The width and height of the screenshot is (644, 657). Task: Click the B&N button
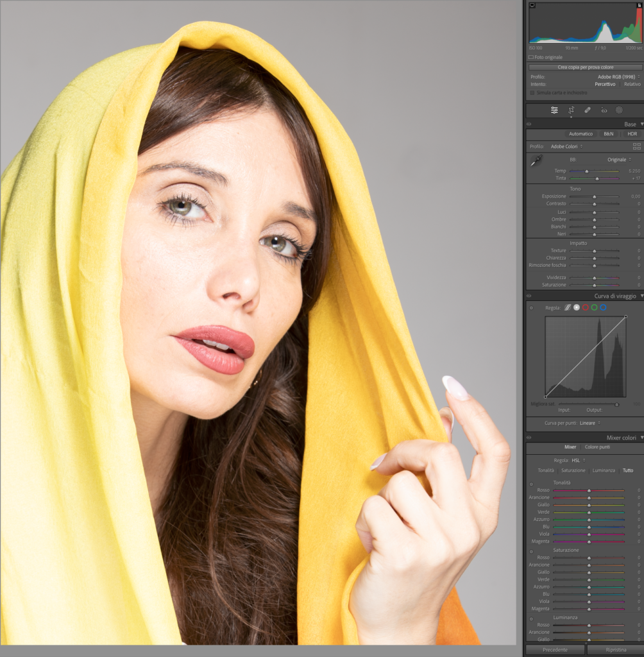[x=608, y=134]
